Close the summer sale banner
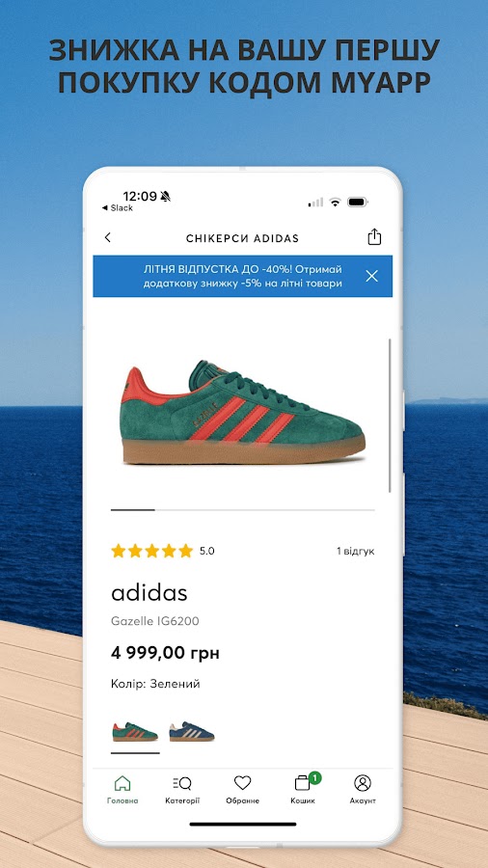 click(372, 276)
